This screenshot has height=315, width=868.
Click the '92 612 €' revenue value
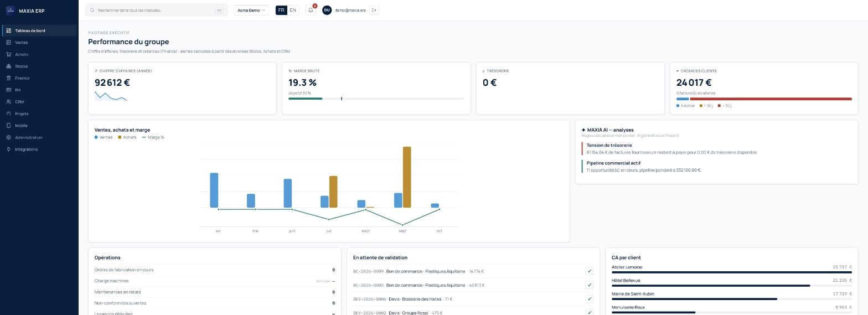click(x=112, y=82)
